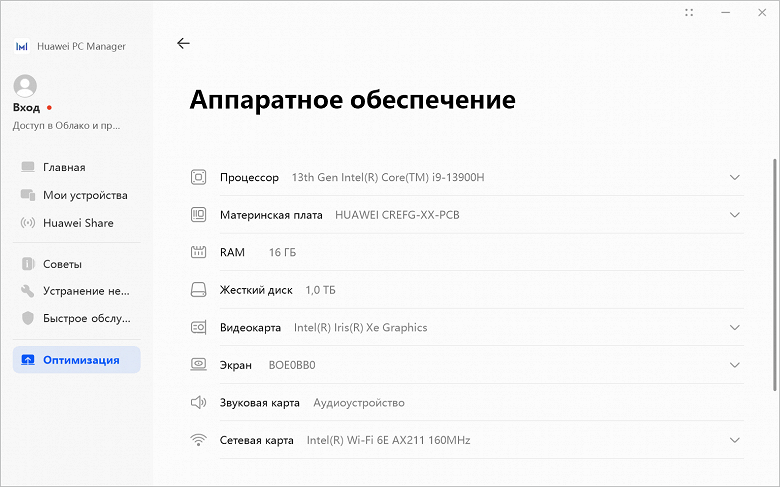Viewport: 780px width, 487px height.
Task: Expand the Экран display details
Action: pos(735,365)
